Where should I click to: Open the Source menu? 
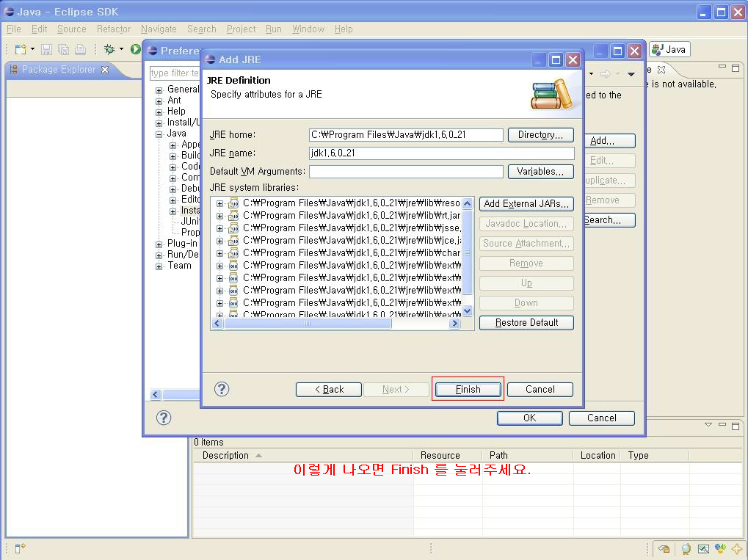(x=71, y=29)
